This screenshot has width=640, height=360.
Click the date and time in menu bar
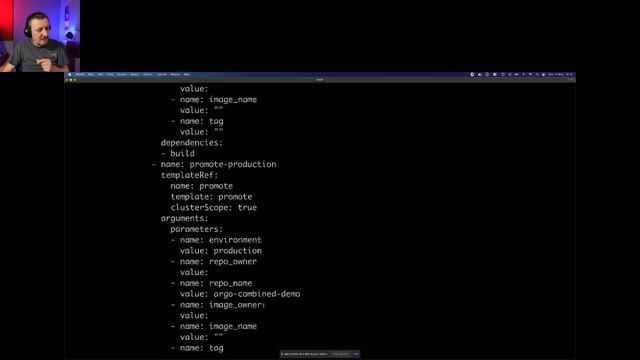(x=561, y=74)
